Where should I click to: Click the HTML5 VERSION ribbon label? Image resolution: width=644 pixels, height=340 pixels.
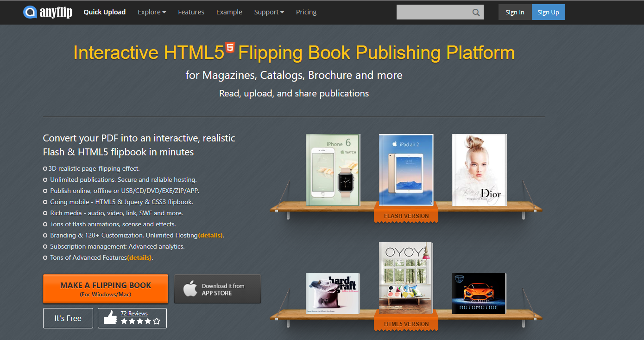pyautogui.click(x=406, y=324)
